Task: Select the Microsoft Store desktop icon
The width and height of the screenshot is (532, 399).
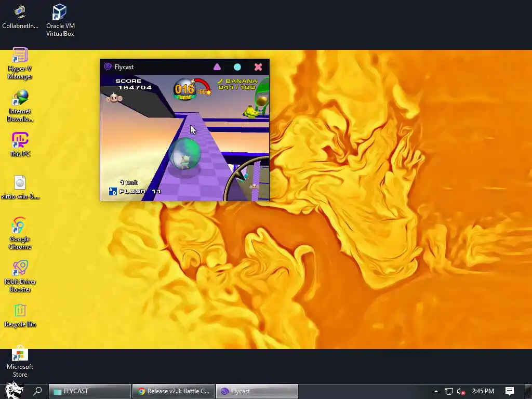Action: [x=20, y=362]
